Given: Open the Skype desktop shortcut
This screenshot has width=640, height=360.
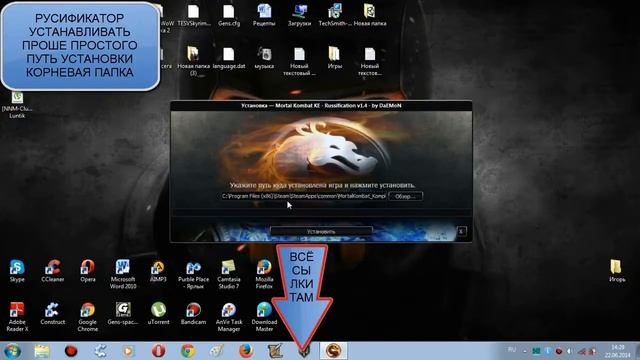Looking at the screenshot, I should tap(17, 271).
